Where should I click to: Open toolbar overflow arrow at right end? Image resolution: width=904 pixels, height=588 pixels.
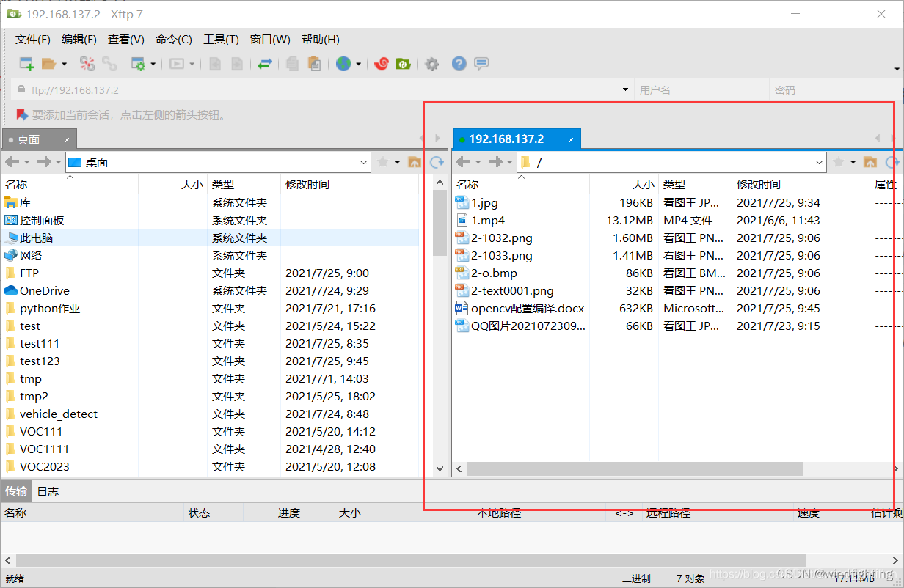click(x=897, y=69)
